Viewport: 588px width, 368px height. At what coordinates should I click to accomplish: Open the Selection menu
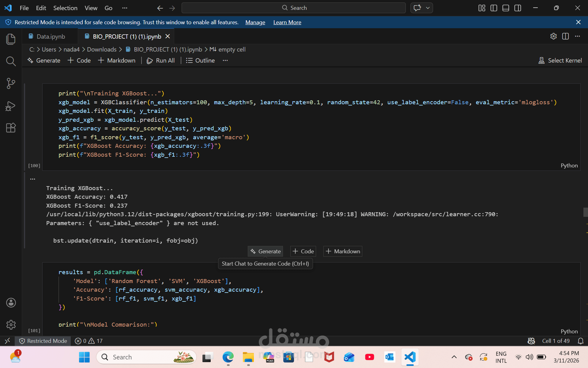coord(65,8)
